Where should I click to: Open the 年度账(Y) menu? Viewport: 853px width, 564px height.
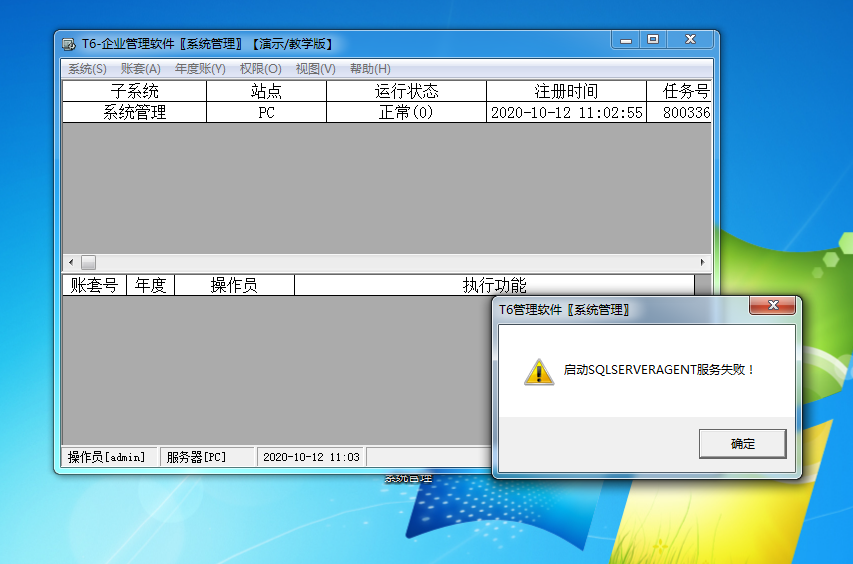pyautogui.click(x=200, y=69)
